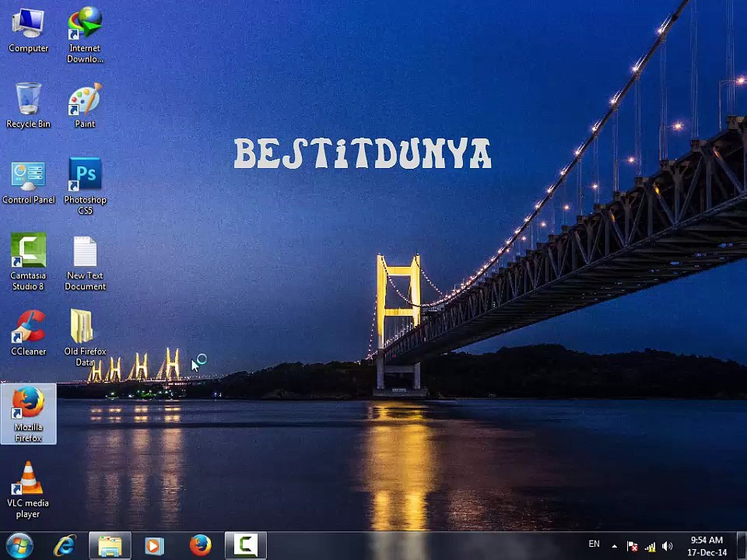Show hidden tray icons arrow

(615, 546)
